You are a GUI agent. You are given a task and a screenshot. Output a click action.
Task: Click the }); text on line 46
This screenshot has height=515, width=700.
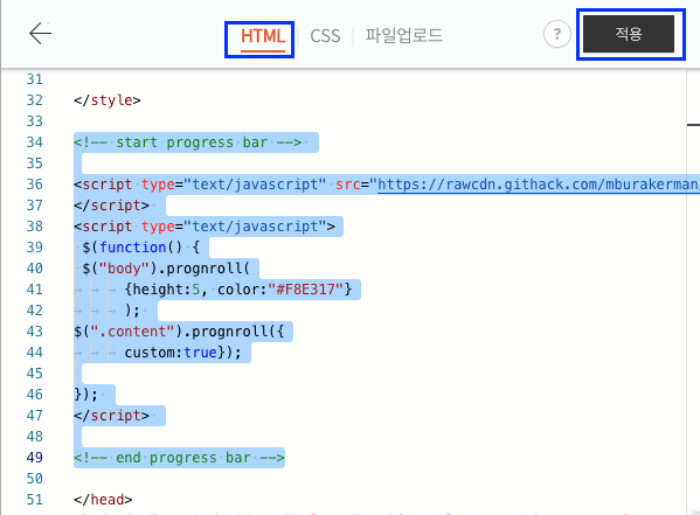point(86,395)
